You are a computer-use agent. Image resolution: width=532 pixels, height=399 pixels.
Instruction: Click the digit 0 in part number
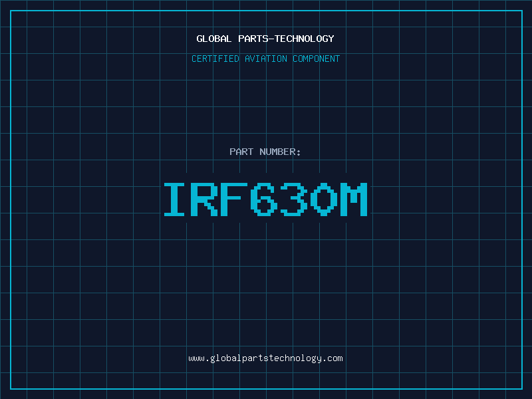[x=325, y=199]
